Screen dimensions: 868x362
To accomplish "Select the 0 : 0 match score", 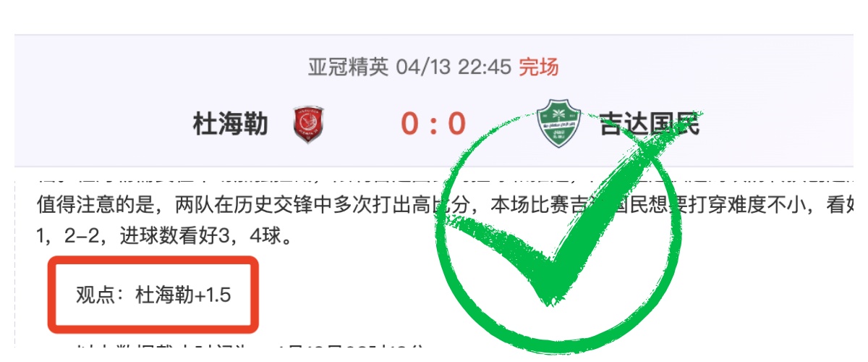I will tap(434, 125).
